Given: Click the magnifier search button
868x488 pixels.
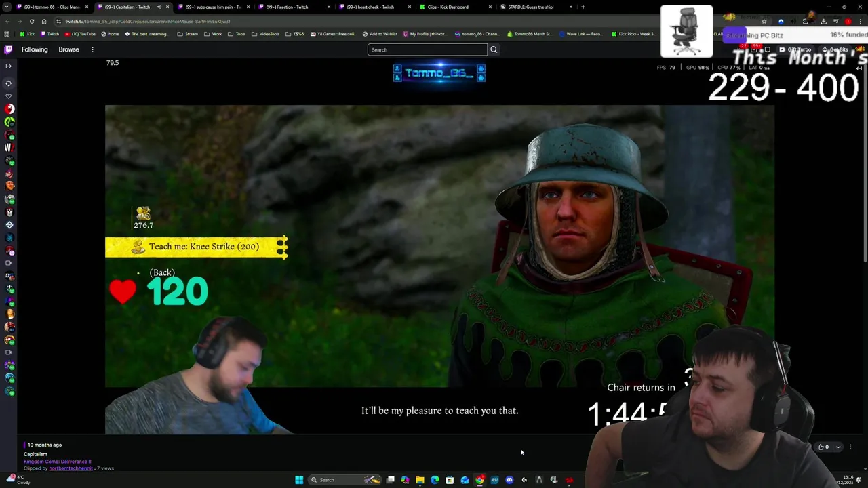Looking at the screenshot, I should click(x=494, y=49).
